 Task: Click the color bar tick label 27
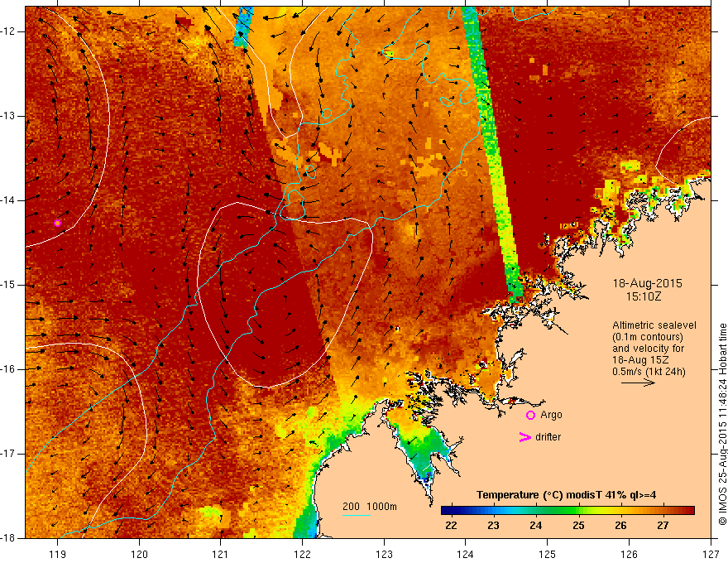tap(663, 526)
